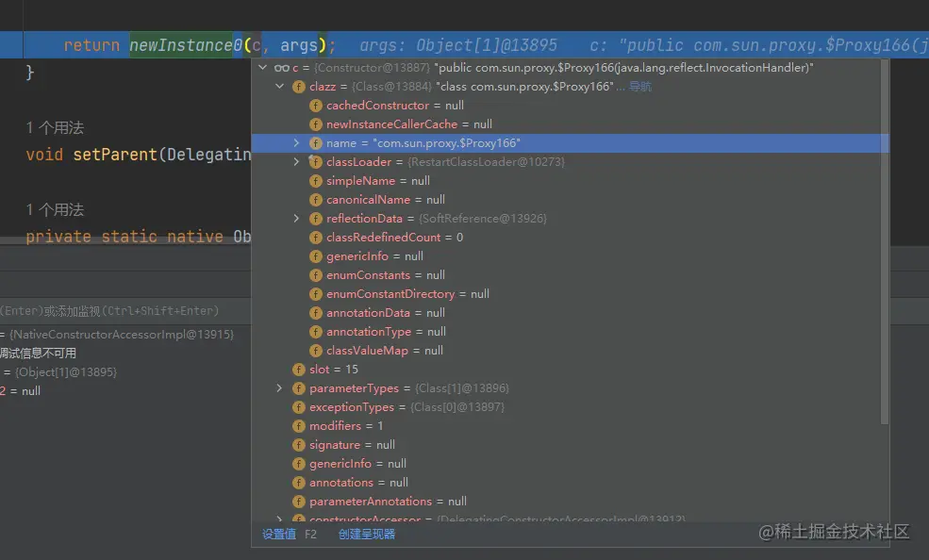
Task: Click the field icon next to modifiers
Action: click(299, 426)
